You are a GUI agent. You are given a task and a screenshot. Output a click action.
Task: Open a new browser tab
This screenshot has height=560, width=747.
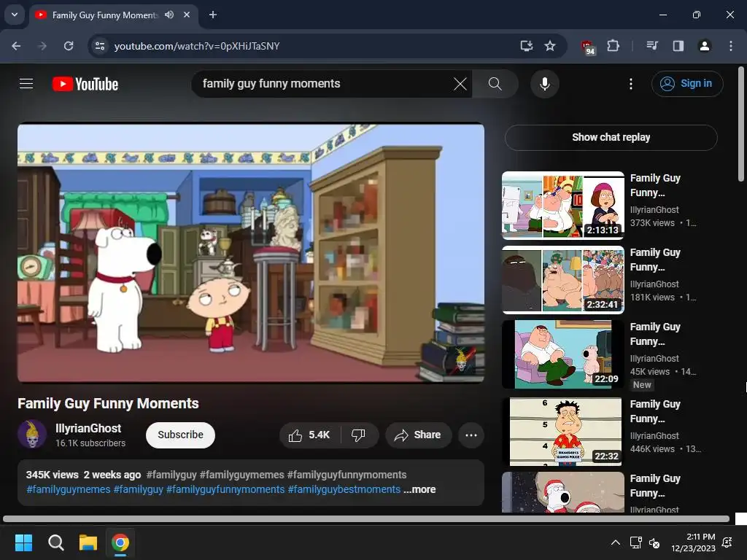[213, 15]
